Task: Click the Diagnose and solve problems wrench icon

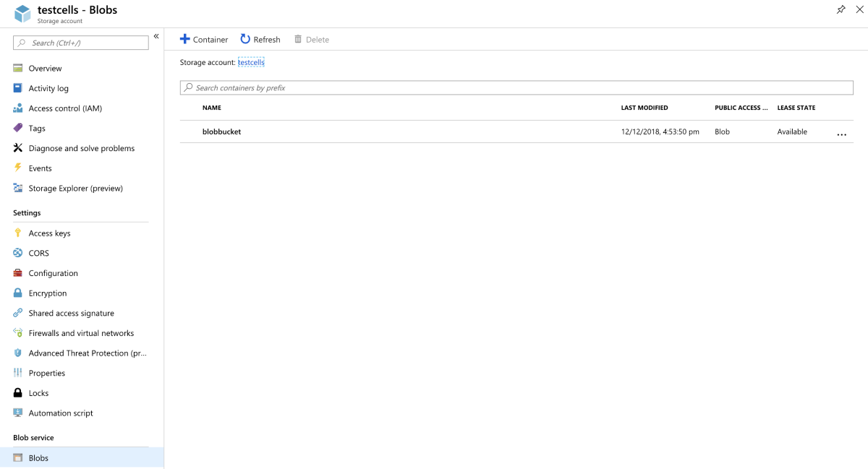Action: point(18,148)
